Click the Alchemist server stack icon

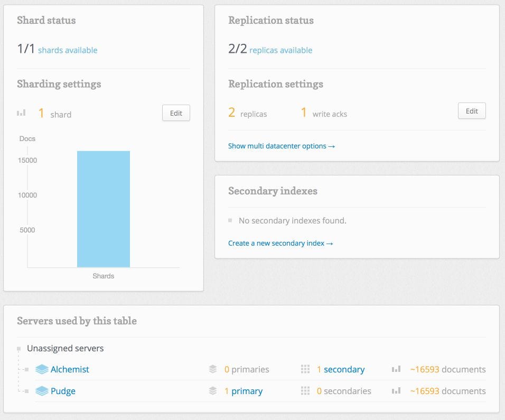tap(42, 369)
